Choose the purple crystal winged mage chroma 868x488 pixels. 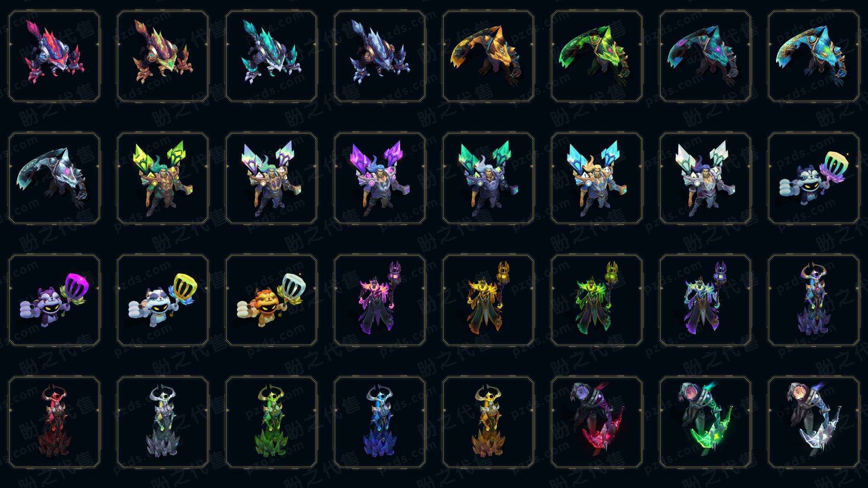(380, 178)
